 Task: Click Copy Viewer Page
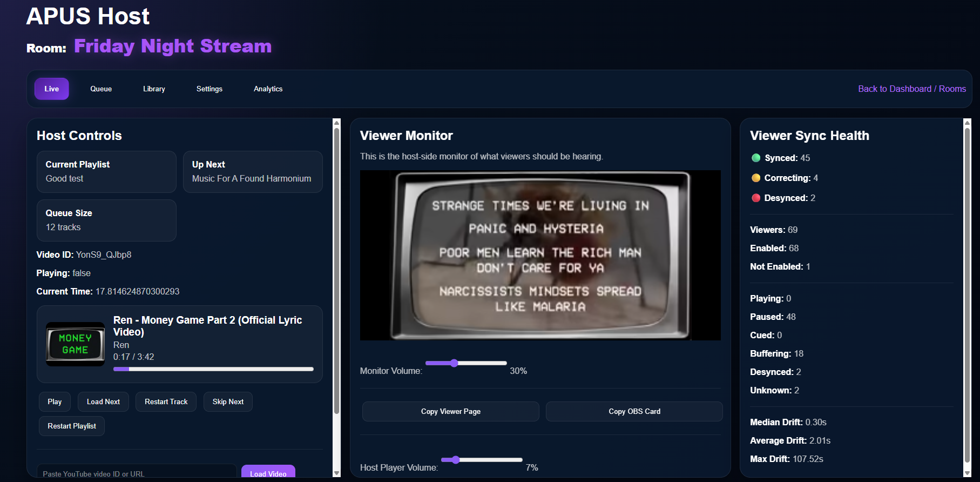pos(451,411)
